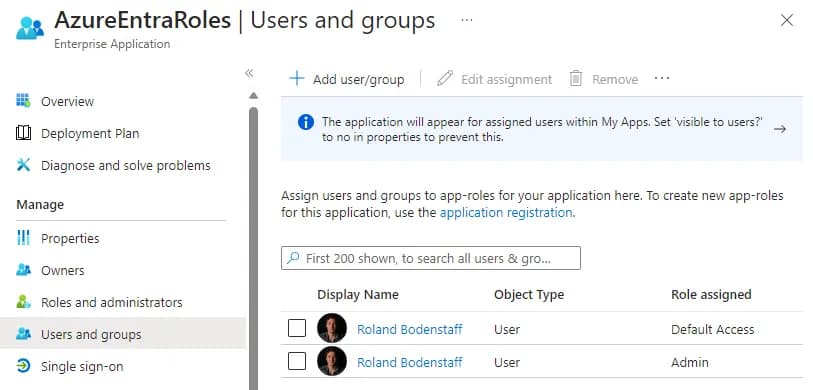
Task: Click the avatar in Admin row
Action: point(332,361)
